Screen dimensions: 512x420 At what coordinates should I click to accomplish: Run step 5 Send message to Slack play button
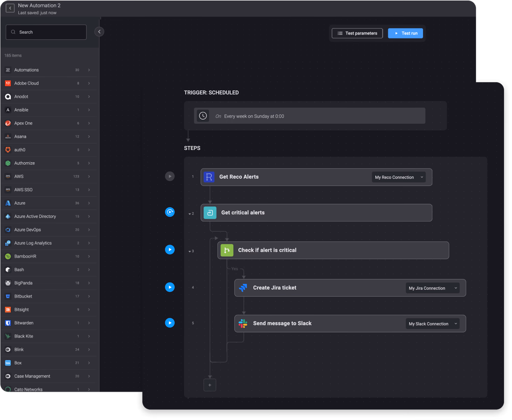(170, 323)
